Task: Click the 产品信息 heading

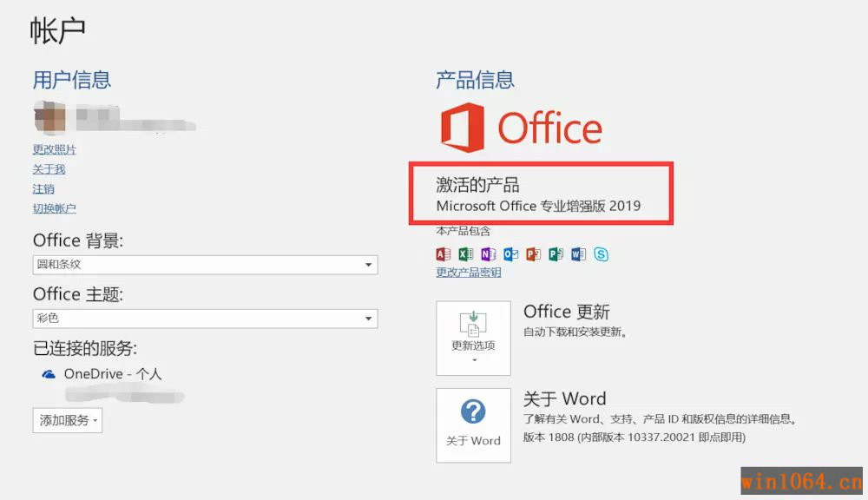Action: pos(475,80)
